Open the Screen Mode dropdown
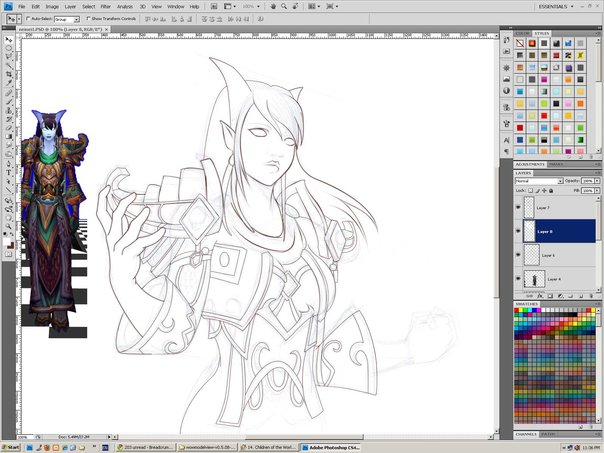The width and height of the screenshot is (604, 453). click(x=332, y=7)
